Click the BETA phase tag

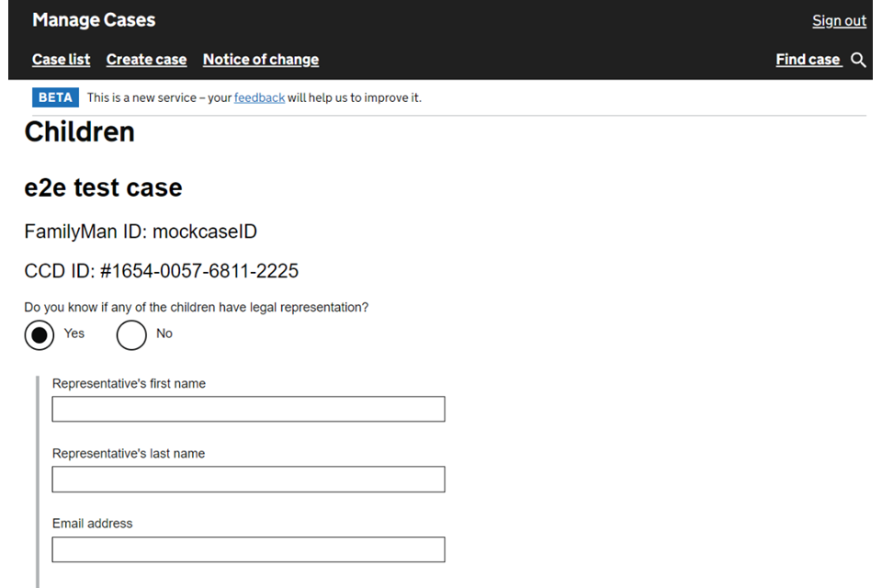pyautogui.click(x=55, y=97)
